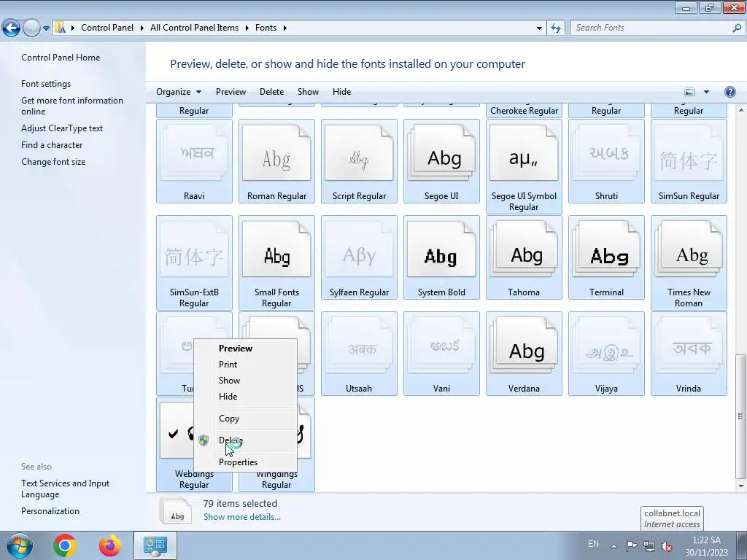Expand the view options dropdown arrow

(x=706, y=92)
